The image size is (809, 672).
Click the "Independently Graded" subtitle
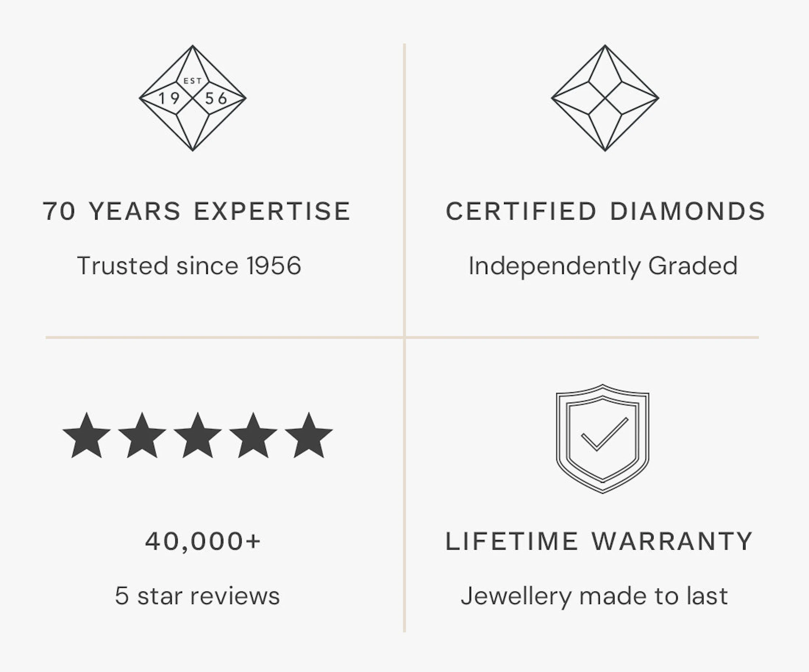(603, 266)
